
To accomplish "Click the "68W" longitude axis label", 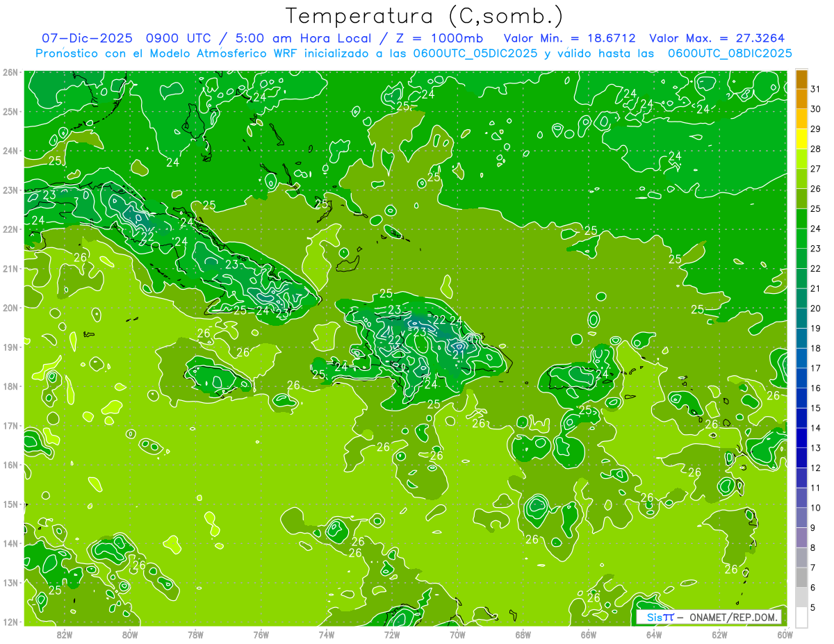I will coord(523,634).
